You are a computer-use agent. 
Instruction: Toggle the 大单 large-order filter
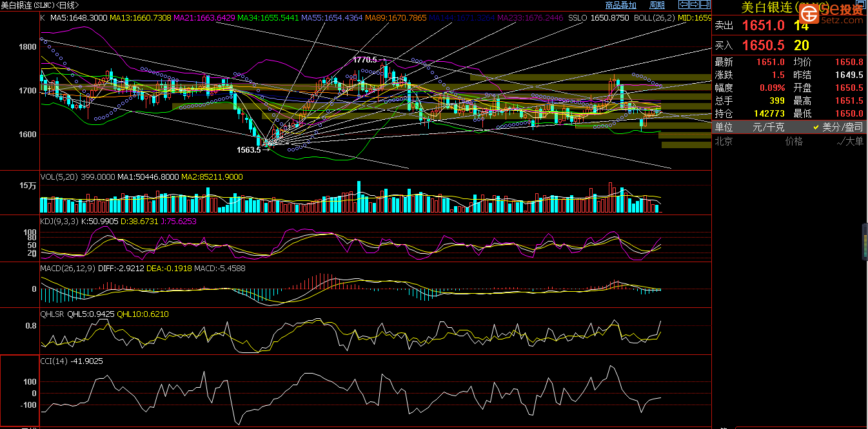(850, 141)
